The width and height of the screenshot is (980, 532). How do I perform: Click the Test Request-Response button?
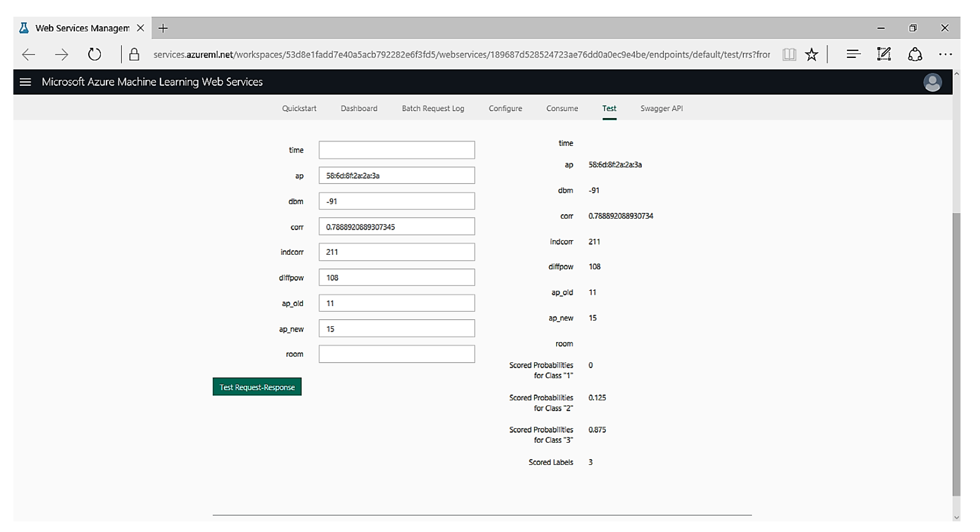257,387
